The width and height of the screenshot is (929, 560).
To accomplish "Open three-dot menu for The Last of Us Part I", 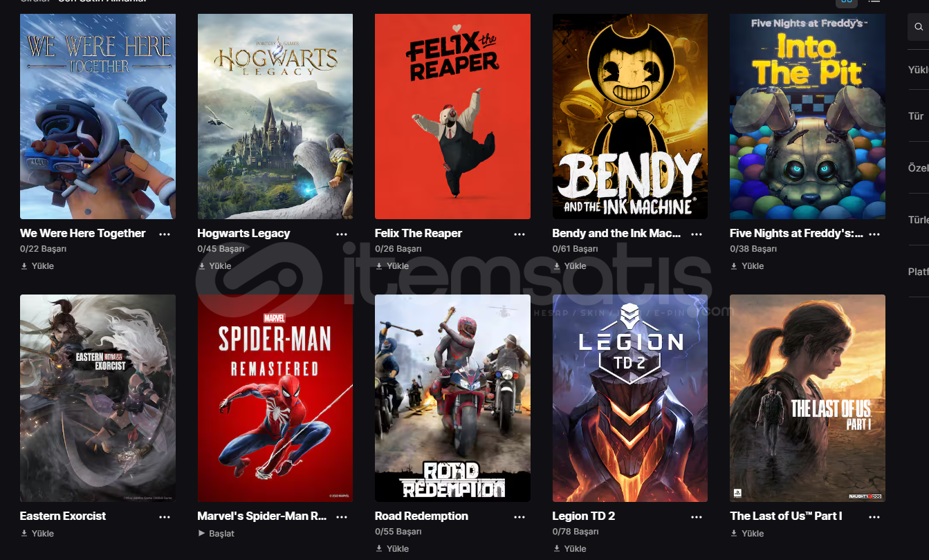I will [x=874, y=517].
